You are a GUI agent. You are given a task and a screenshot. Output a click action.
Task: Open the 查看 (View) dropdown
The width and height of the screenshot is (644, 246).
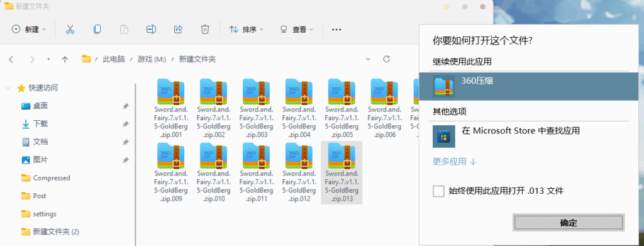point(297,29)
